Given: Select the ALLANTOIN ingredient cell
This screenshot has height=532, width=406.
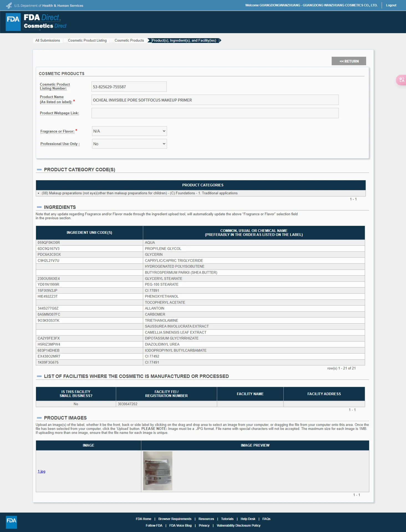Looking at the screenshot, I should (254, 308).
